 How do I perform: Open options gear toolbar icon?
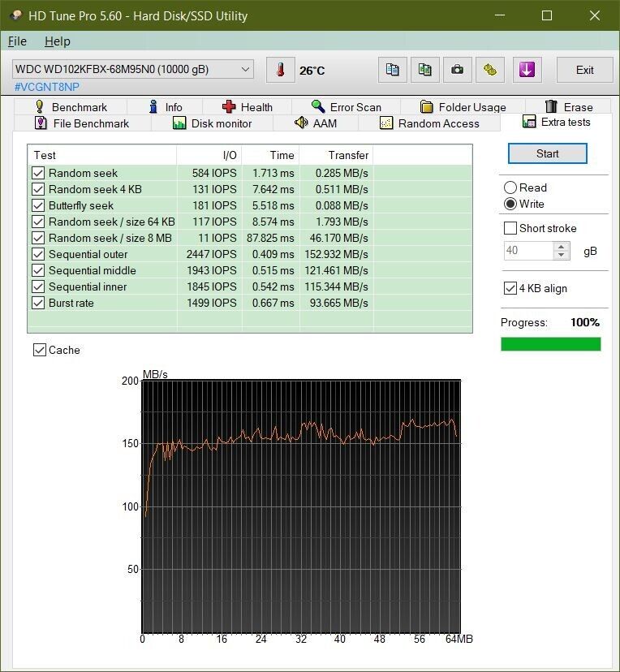click(489, 70)
